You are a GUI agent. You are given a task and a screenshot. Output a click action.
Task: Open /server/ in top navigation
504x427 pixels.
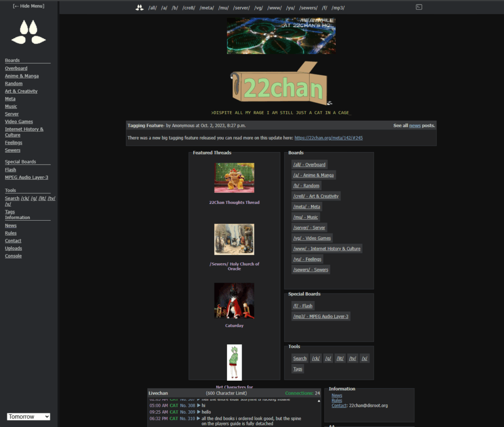(241, 8)
